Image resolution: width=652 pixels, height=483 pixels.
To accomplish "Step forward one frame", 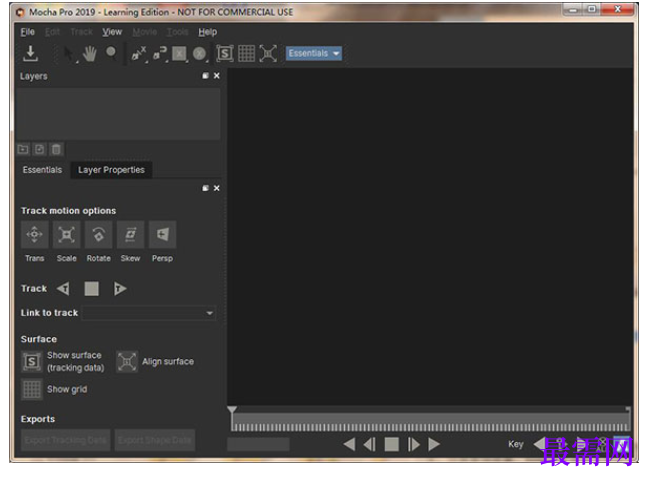I will pyautogui.click(x=413, y=444).
